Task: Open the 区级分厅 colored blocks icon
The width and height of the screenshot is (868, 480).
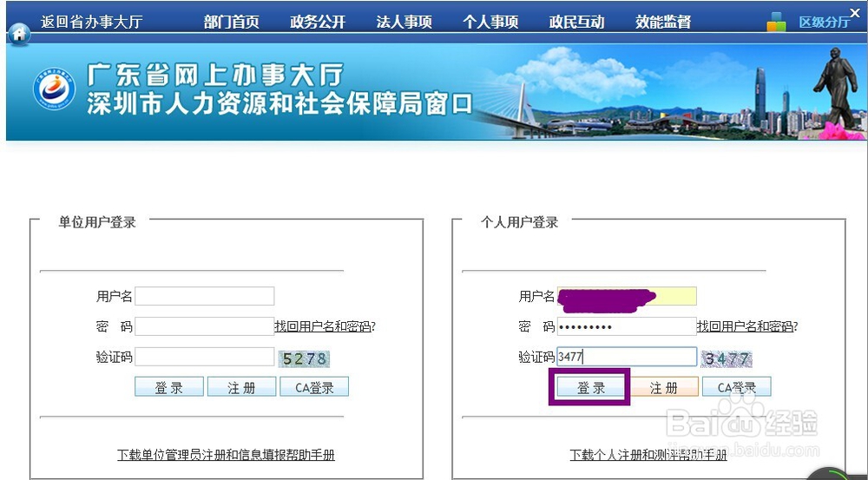Action: [776, 22]
